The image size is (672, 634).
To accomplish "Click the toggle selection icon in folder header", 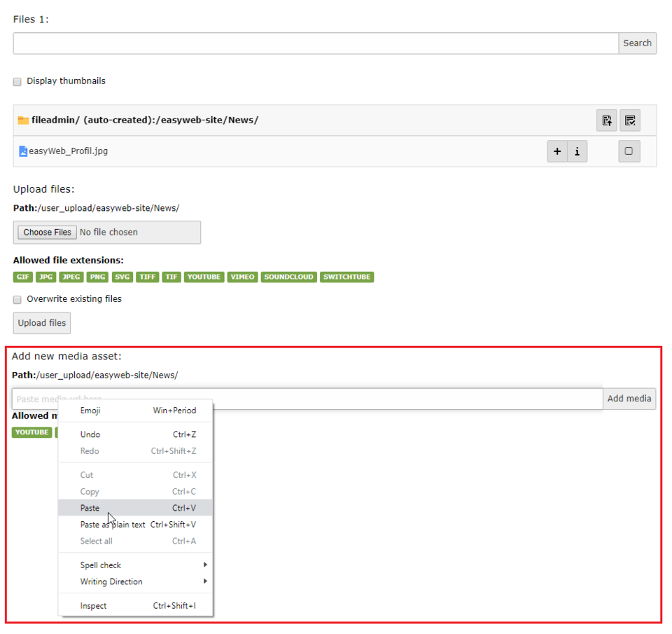I will (629, 120).
